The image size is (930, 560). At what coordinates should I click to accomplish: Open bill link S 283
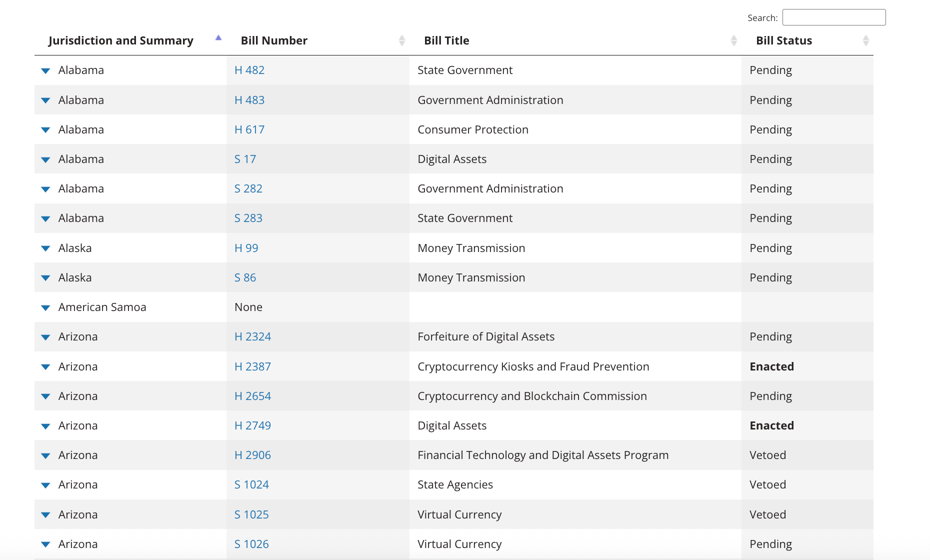click(248, 218)
